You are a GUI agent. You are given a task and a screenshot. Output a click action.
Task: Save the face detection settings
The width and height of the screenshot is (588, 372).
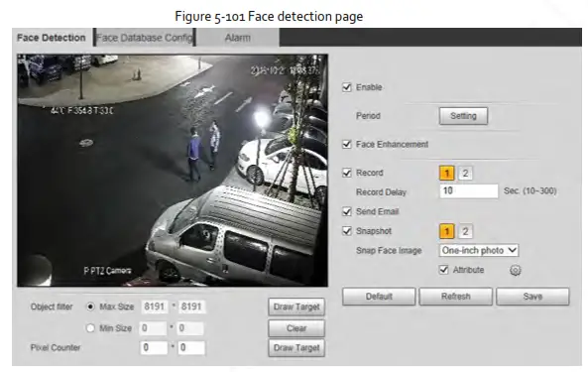[x=532, y=297]
